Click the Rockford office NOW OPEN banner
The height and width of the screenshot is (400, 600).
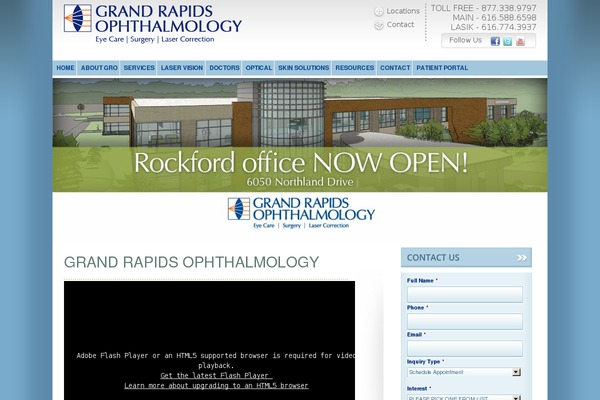pyautogui.click(x=300, y=135)
